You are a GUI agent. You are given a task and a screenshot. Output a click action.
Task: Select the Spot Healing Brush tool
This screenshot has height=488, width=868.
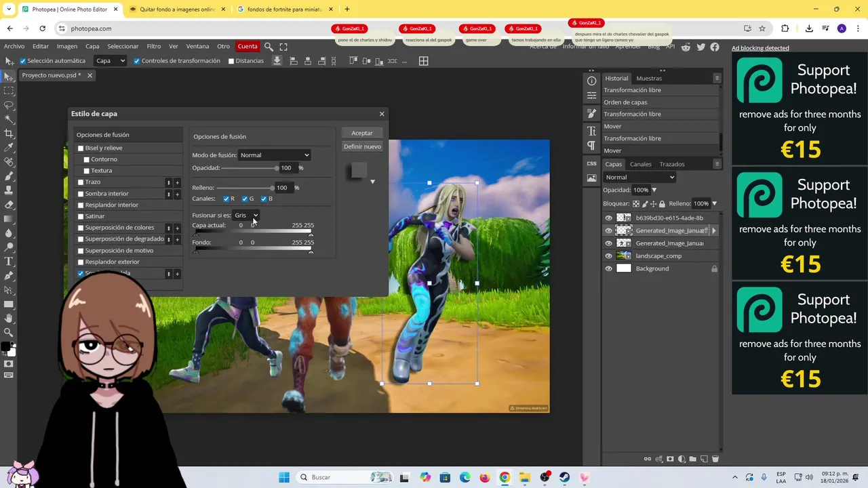(x=9, y=162)
